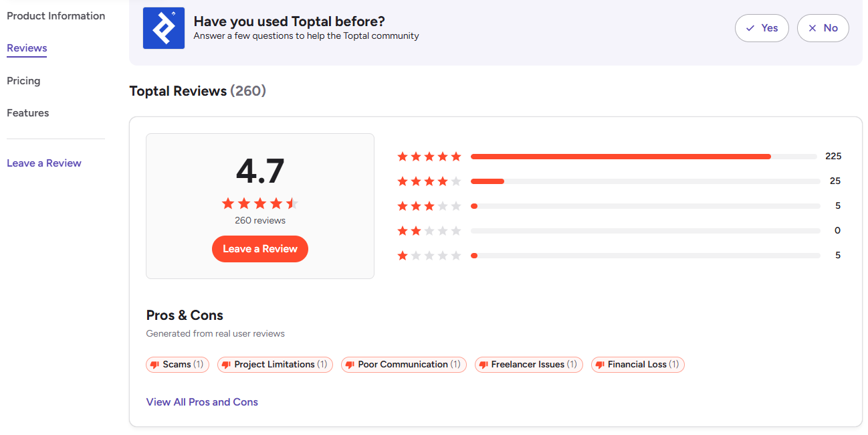Click the Scams con tag

[177, 365]
